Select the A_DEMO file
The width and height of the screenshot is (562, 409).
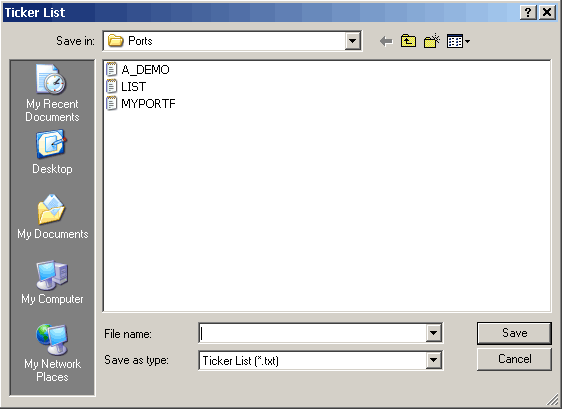click(138, 69)
